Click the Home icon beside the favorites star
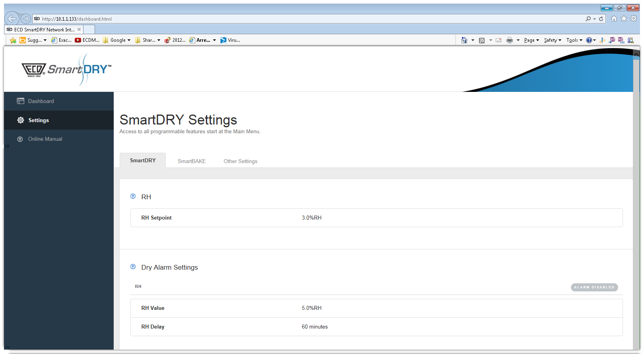 tap(614, 19)
